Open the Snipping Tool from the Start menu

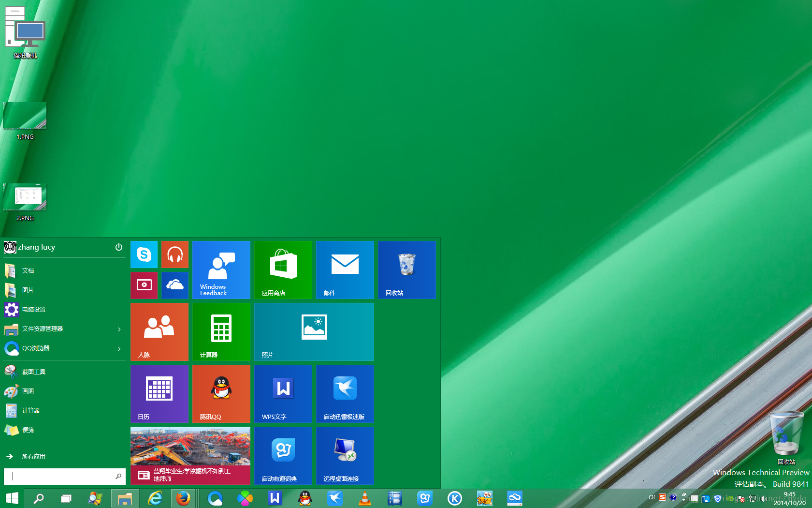(x=33, y=372)
